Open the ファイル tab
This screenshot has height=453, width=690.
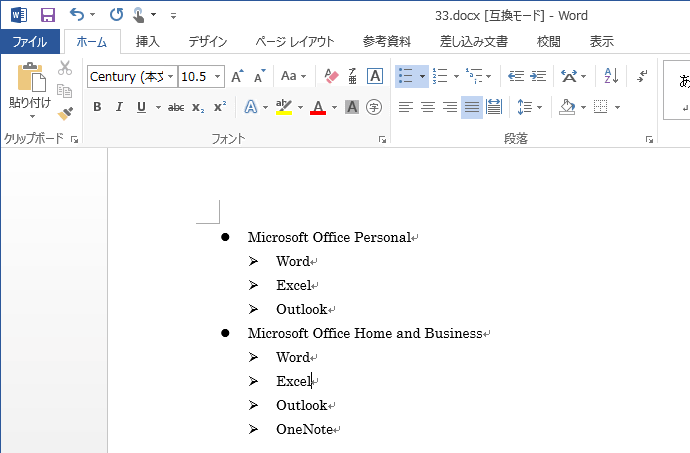(30, 42)
